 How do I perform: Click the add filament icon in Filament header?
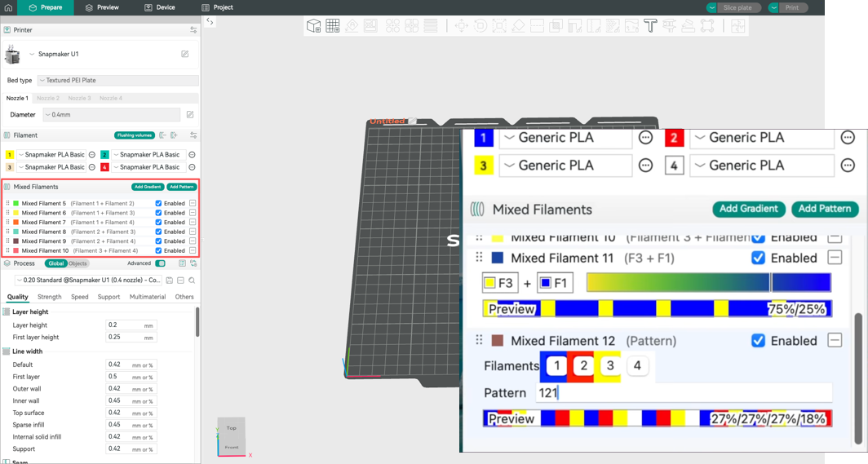point(174,135)
